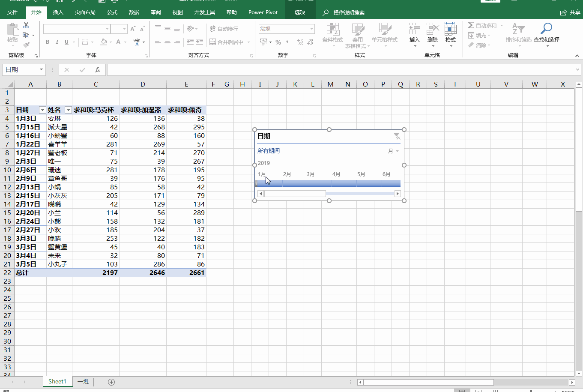This screenshot has width=583, height=392.
Task: Open the 一班 sheet tab
Action: [83, 381]
